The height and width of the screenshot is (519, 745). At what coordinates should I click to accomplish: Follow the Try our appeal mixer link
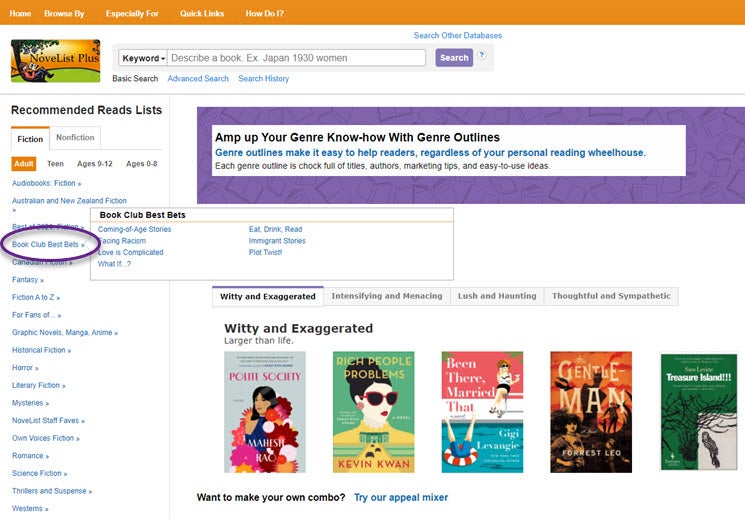(401, 497)
